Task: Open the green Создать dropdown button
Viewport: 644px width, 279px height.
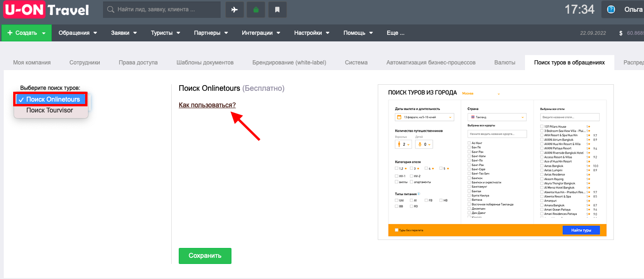Action: 26,33
